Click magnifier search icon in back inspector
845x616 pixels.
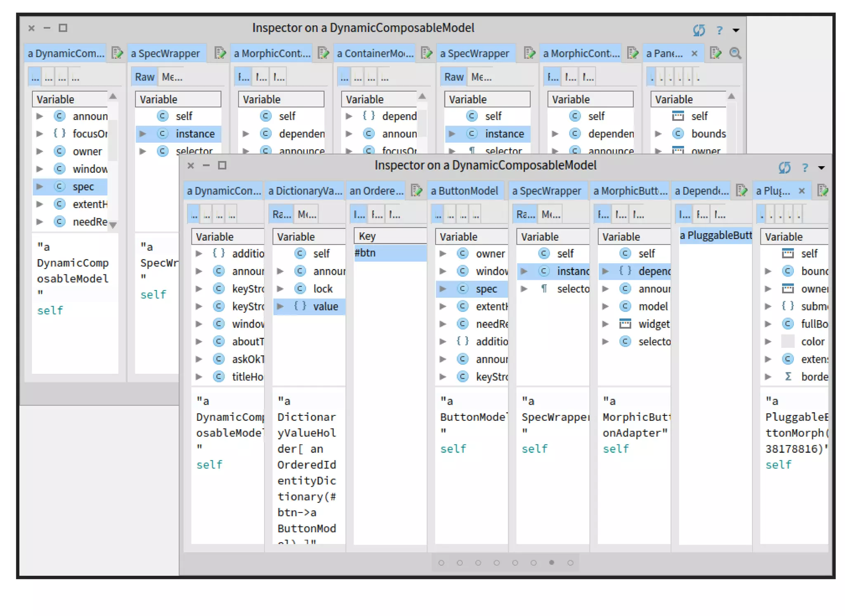click(735, 53)
